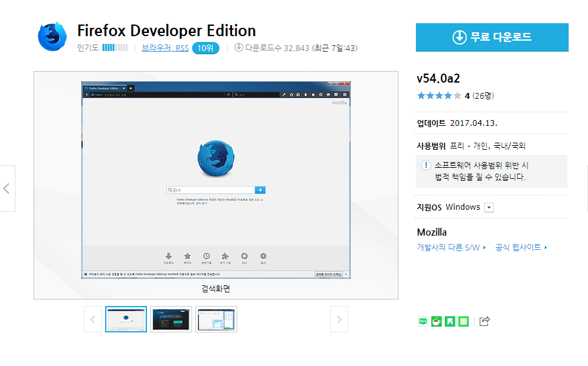Click the yellow memo share icon
Viewport: 588px width, 366px height.
point(464,321)
